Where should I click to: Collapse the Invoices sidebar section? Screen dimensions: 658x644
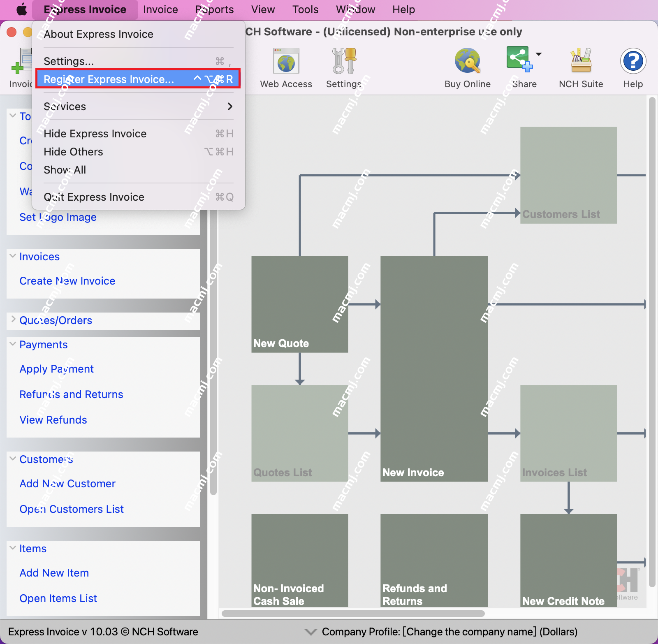point(13,256)
